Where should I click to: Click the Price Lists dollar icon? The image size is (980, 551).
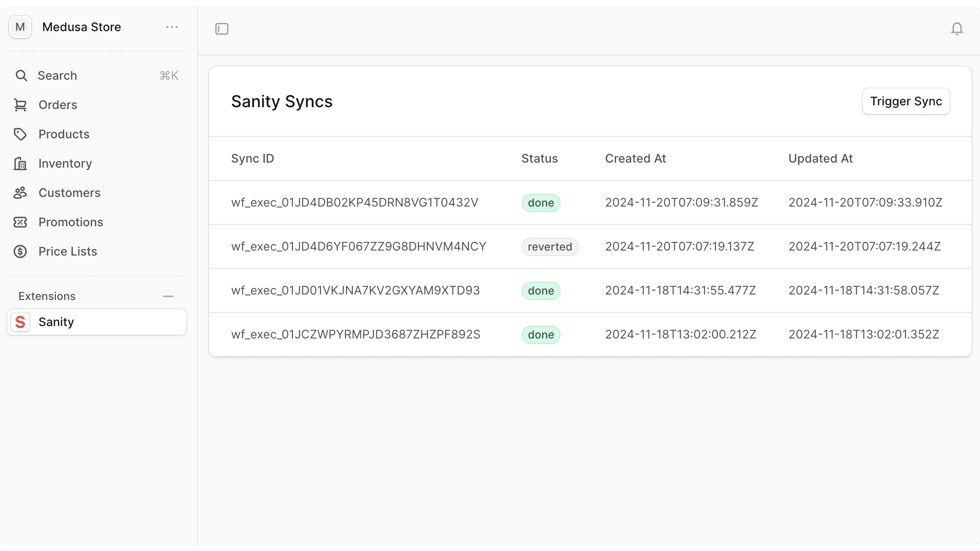(22, 251)
